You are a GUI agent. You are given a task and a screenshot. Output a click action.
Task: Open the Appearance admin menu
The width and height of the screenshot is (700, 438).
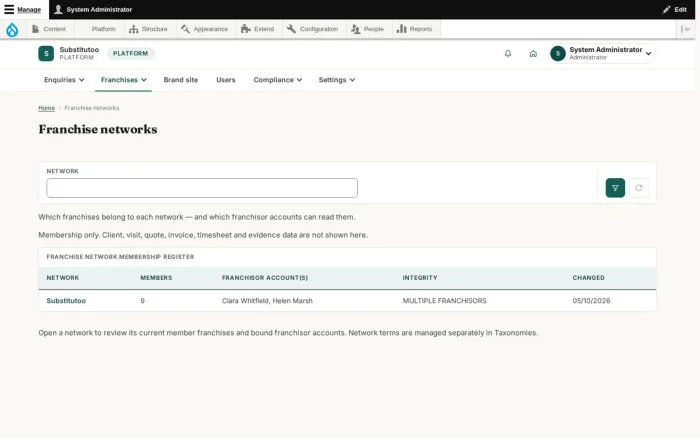205,29
